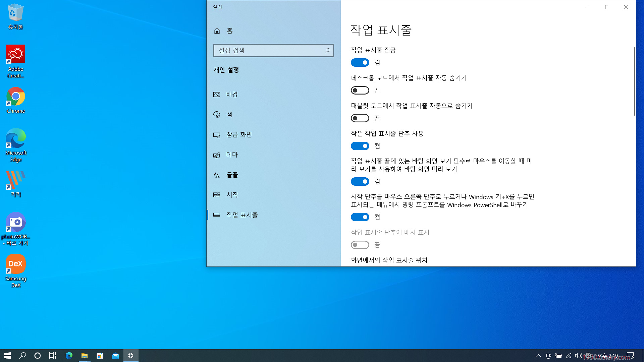Click the 설정 검색 input field
Viewport: 644px width, 362px height.
268,51
